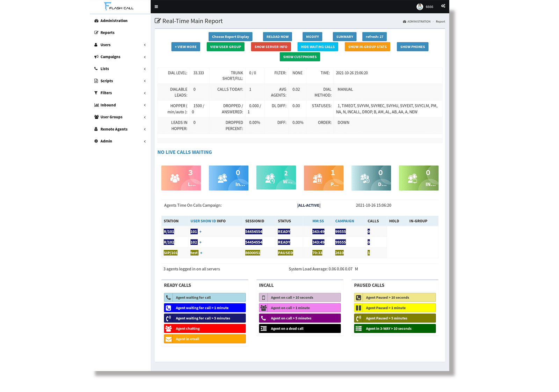Screen dimensions: 559x392
Task: Select the SIP/101 station row
Action: tap(170, 252)
